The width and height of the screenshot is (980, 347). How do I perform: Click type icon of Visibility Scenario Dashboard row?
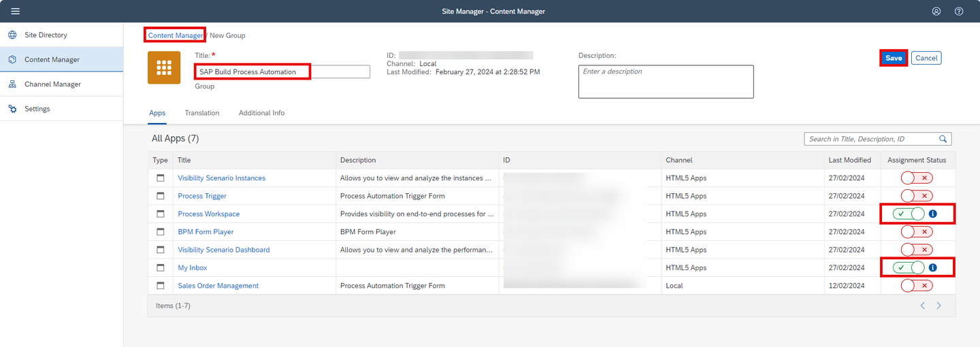point(161,250)
